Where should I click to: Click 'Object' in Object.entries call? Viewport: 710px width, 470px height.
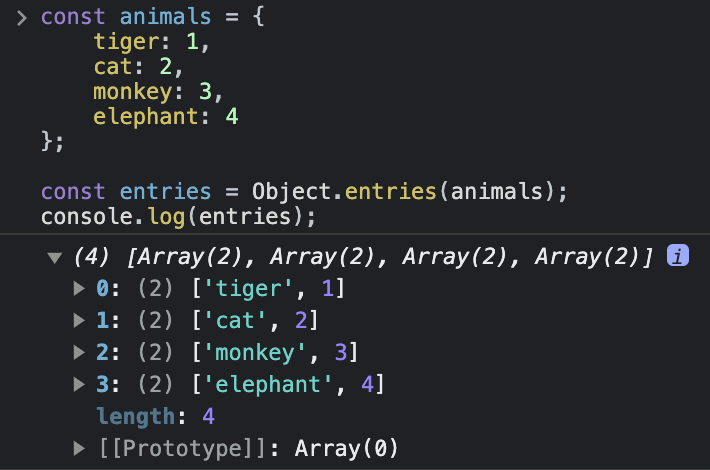tap(292, 192)
